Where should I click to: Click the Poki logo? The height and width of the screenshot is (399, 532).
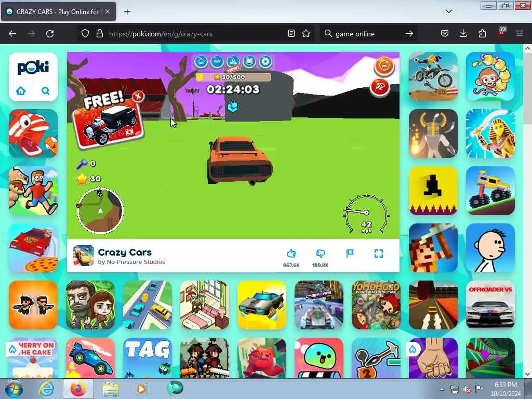click(x=33, y=68)
